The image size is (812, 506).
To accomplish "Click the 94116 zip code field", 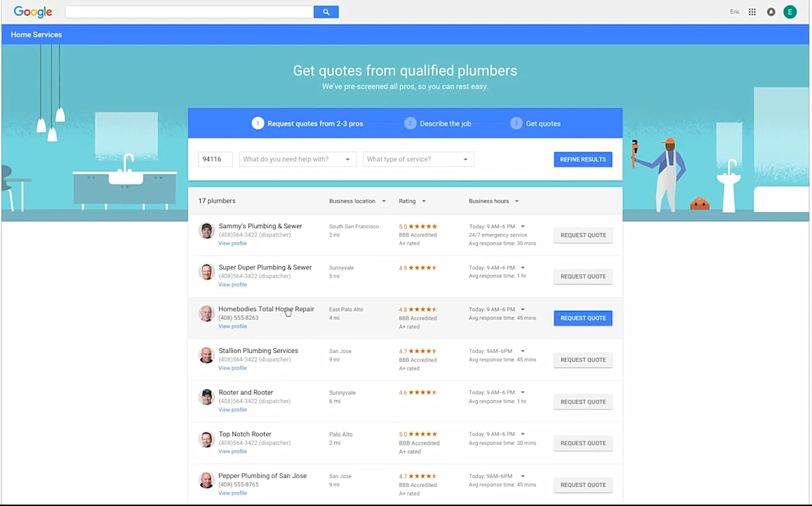I will tap(215, 159).
